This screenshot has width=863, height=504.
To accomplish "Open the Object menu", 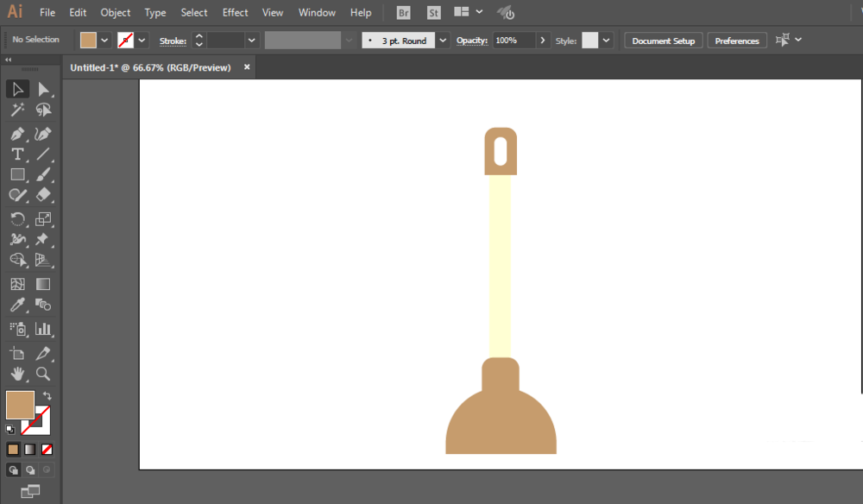I will pyautogui.click(x=115, y=12).
